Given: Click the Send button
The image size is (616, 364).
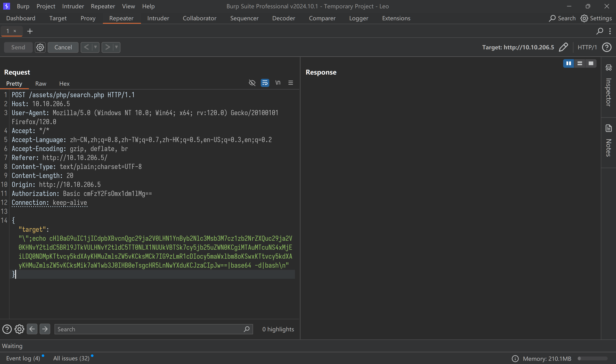Looking at the screenshot, I should point(18,47).
